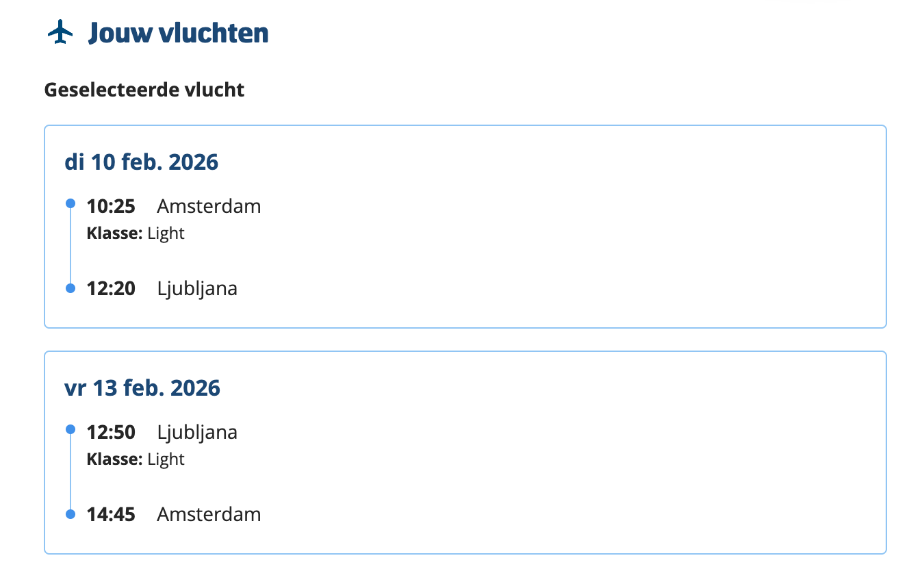Click the line connecting the 10:25 and 12:20 dots
924x571 pixels.
pos(70,246)
